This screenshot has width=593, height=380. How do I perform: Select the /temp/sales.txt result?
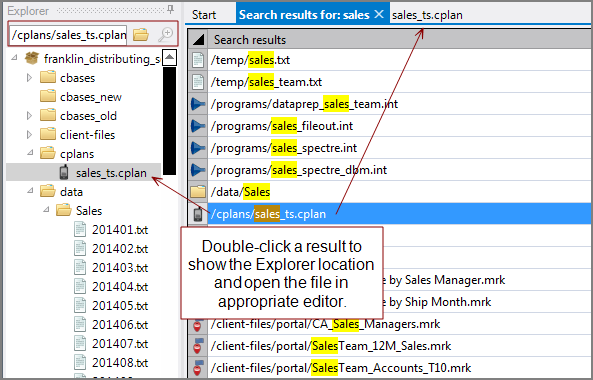pos(399,60)
